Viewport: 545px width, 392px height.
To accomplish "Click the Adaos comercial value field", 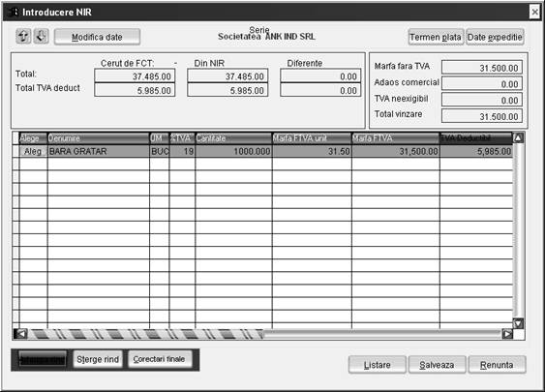I will pyautogui.click(x=482, y=84).
